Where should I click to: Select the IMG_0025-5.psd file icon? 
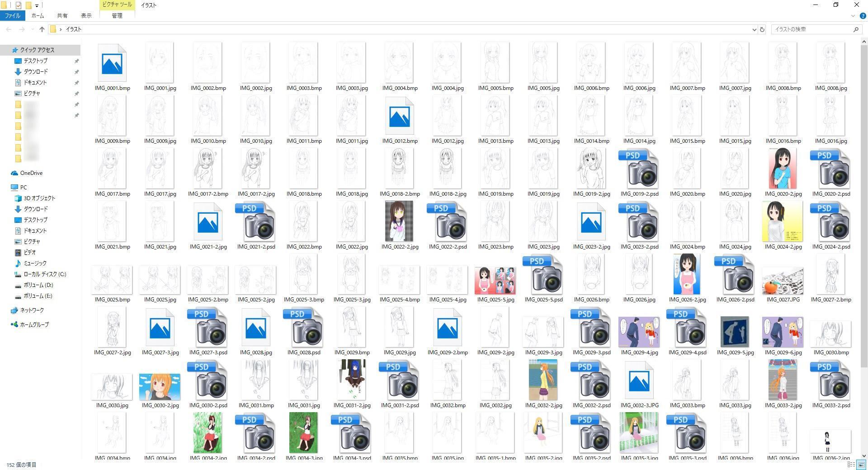(543, 275)
